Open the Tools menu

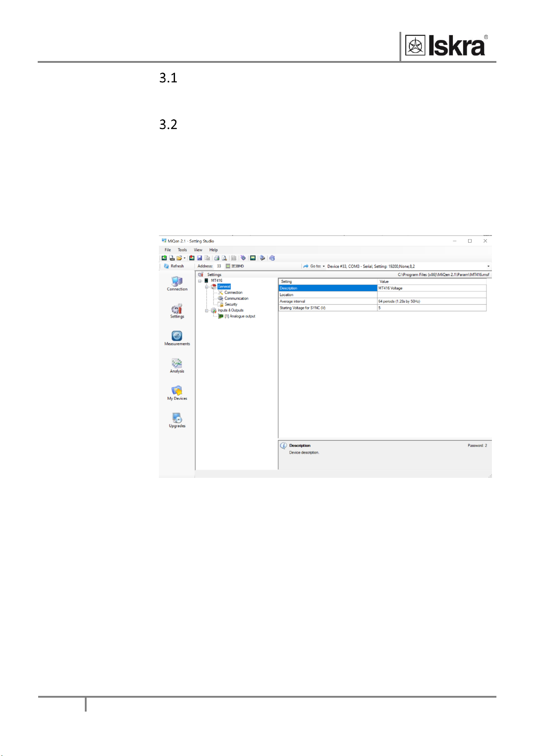(182, 250)
